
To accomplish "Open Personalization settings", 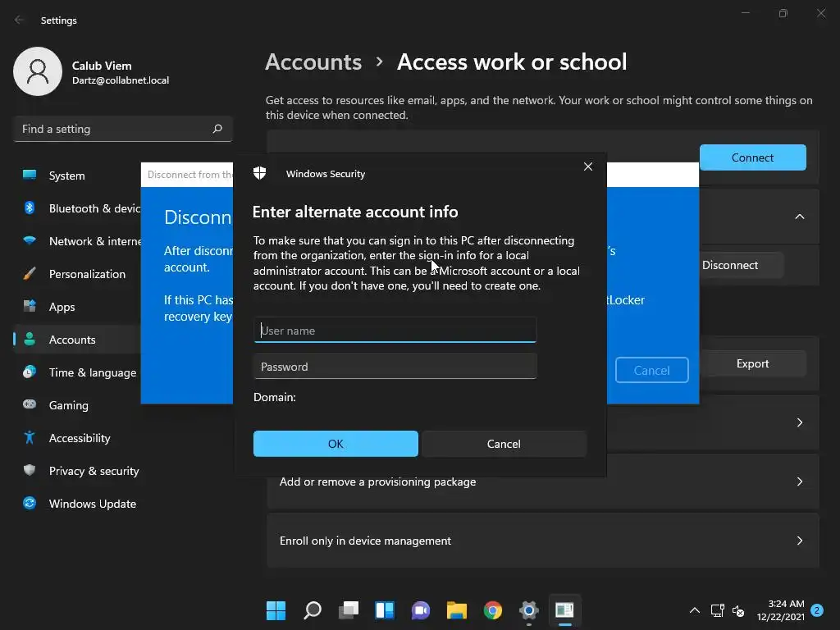I will click(77, 274).
